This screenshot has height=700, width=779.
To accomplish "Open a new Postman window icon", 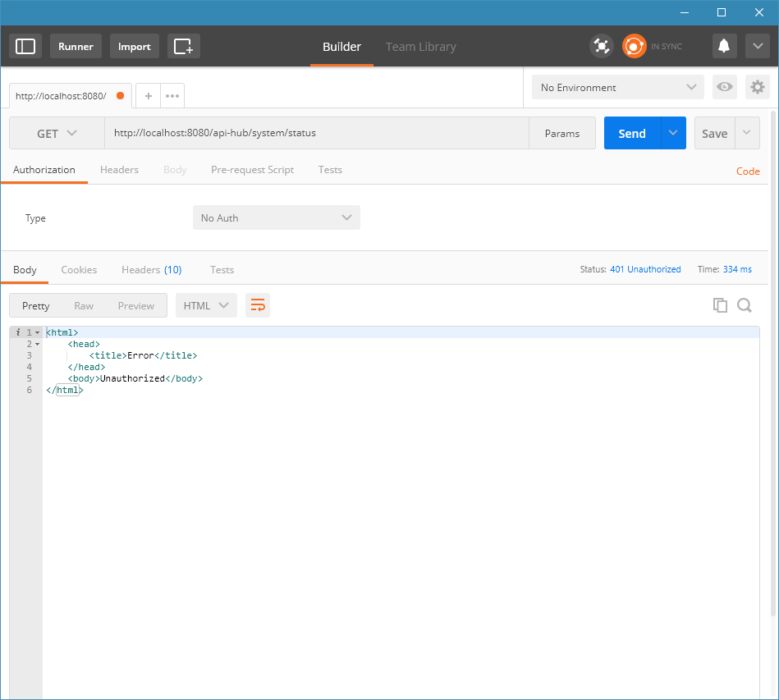I will pos(183,46).
